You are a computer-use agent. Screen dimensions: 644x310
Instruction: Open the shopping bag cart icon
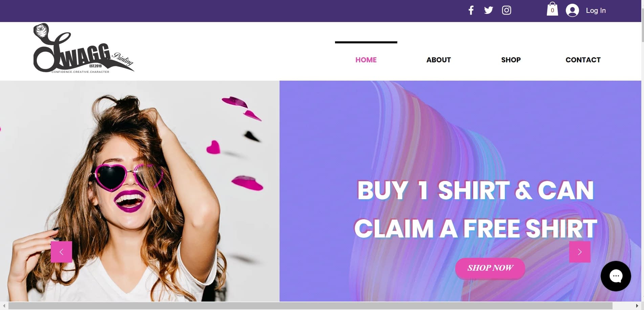click(x=552, y=9)
